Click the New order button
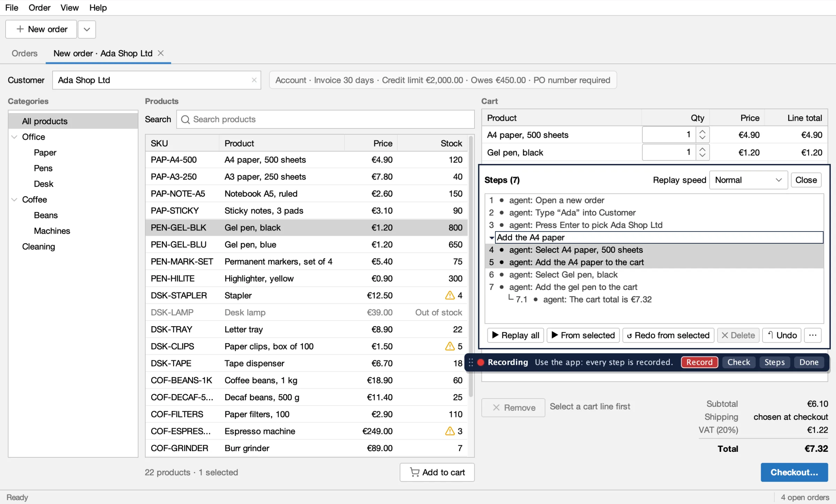This screenshot has width=836, height=504. (x=41, y=29)
